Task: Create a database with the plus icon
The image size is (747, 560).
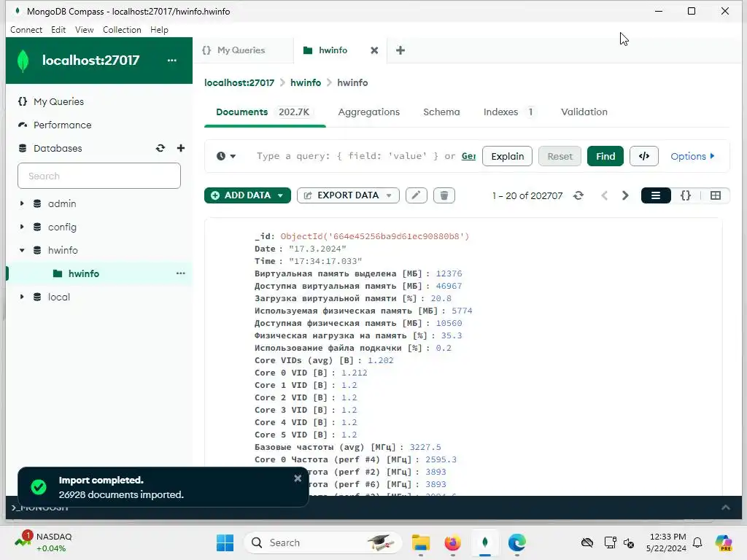Action: coord(181,148)
